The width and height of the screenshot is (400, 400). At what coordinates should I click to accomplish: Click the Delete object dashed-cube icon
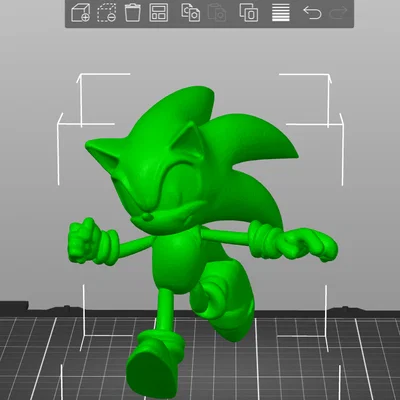click(107, 13)
